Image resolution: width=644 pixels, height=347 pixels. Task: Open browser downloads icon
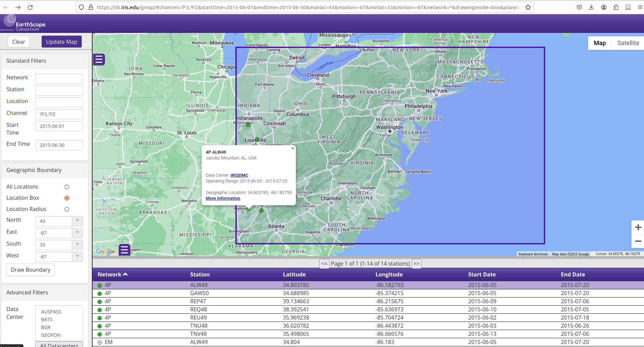pyautogui.click(x=591, y=7)
